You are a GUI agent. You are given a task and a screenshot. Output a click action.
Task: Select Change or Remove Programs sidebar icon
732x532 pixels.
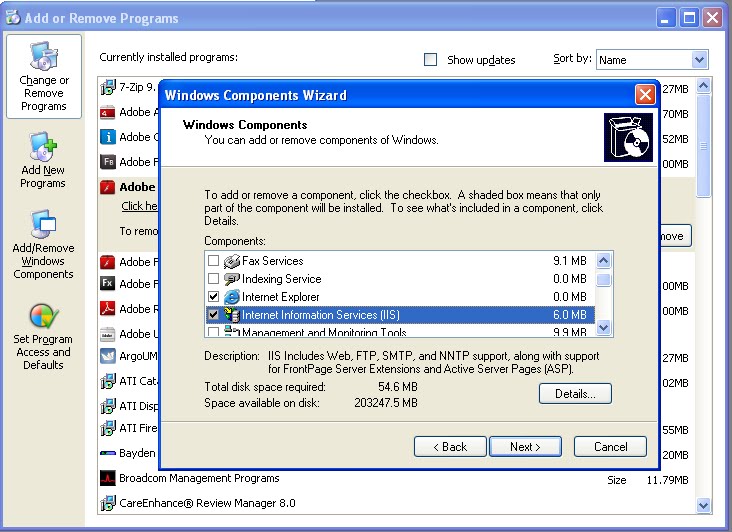pos(44,56)
